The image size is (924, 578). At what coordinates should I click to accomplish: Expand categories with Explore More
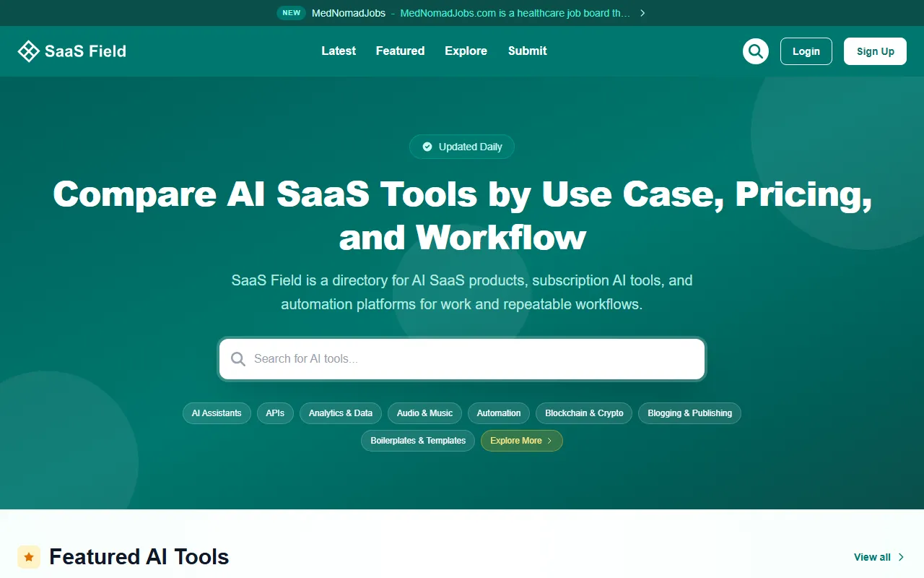521,441
